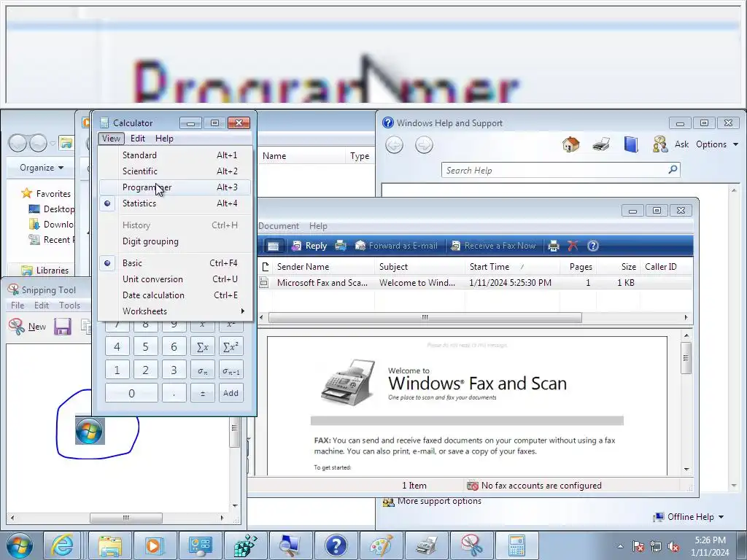Click Help and Support forward arrow
The image size is (747, 560).
point(424,145)
